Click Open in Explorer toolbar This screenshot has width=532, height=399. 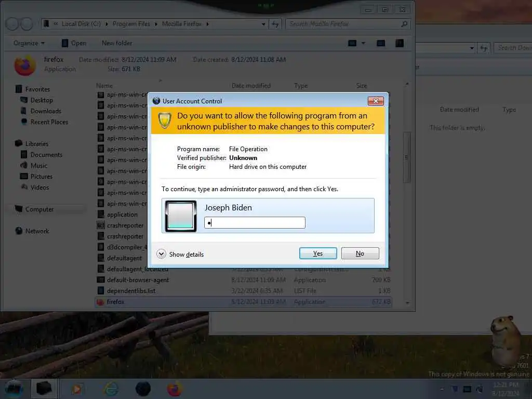tap(74, 43)
